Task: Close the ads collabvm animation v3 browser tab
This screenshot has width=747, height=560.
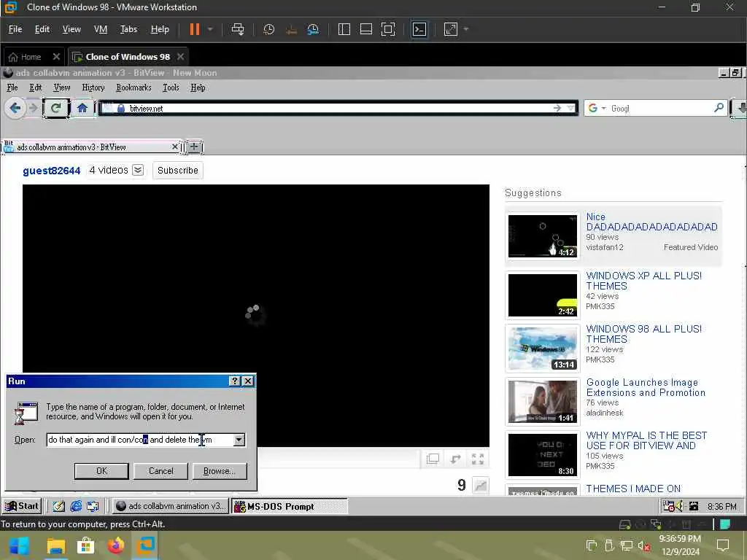Action: point(175,147)
